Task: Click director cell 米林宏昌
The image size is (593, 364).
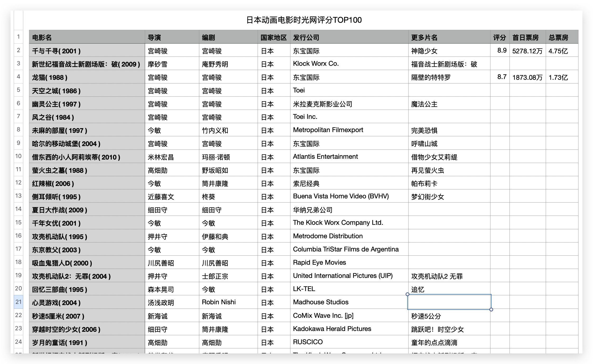Action: 172,157
